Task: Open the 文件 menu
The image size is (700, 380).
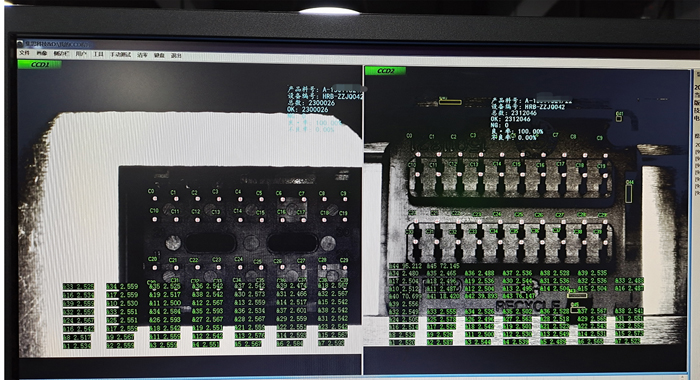Action: tap(25, 54)
